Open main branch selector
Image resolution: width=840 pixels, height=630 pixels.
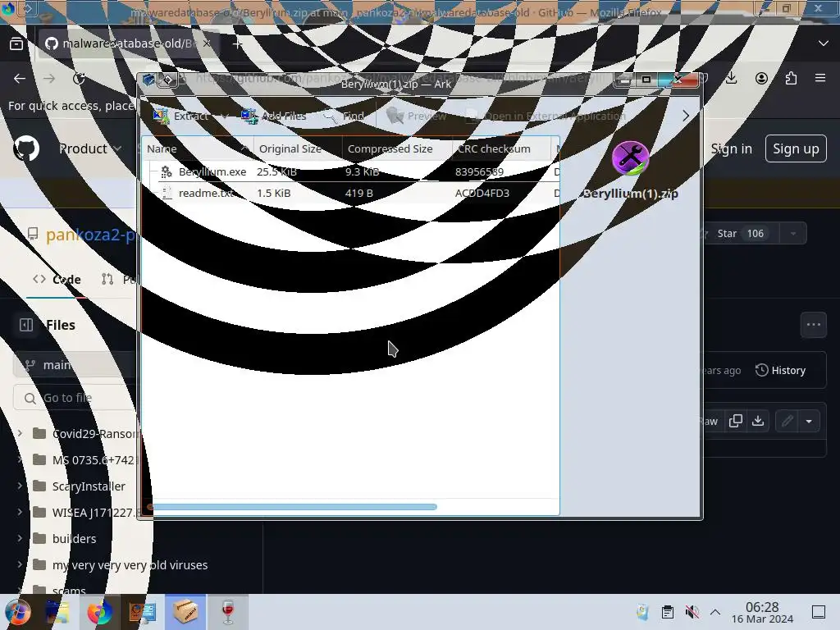[75, 365]
